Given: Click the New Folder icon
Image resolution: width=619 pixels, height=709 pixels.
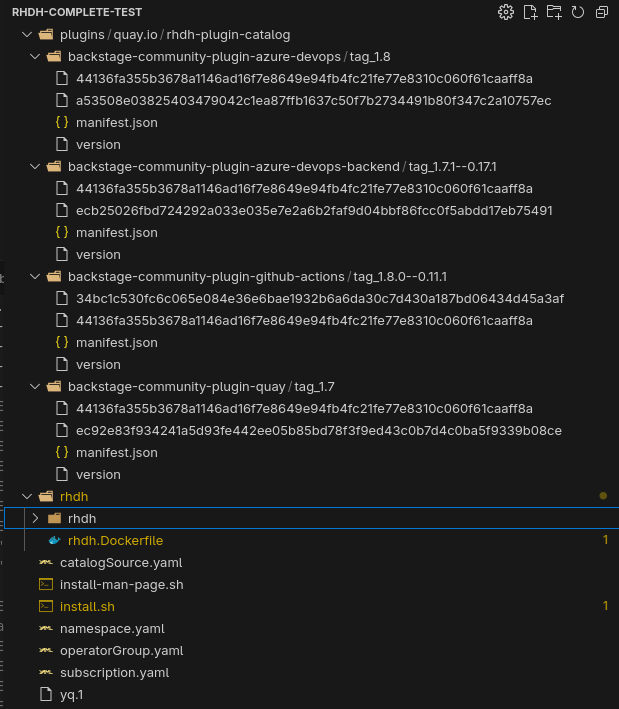Looking at the screenshot, I should [554, 12].
